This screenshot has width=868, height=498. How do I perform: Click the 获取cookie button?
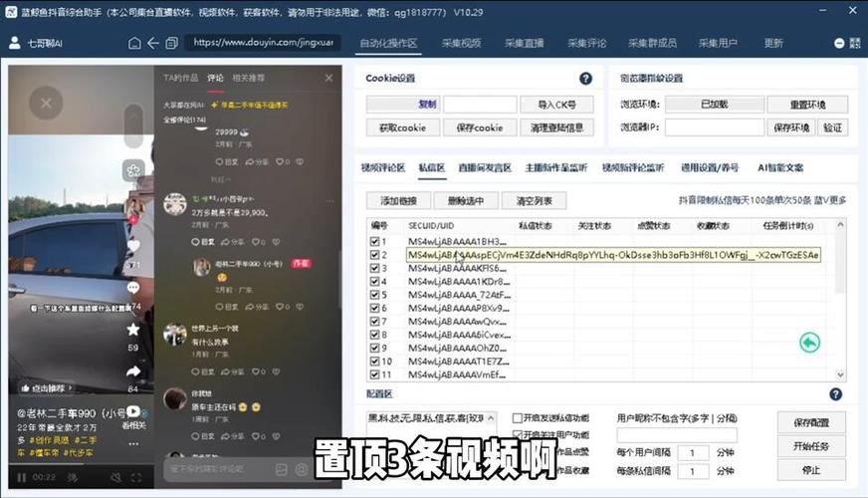pyautogui.click(x=402, y=127)
